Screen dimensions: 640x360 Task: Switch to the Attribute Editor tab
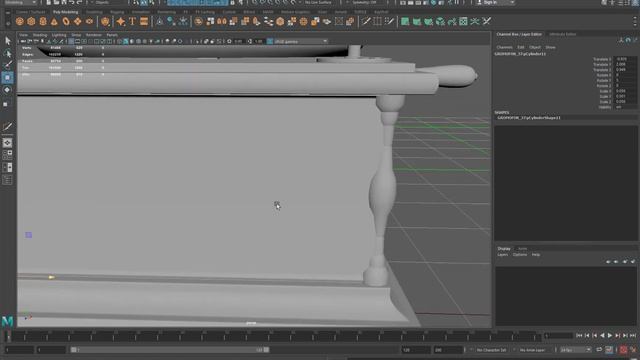pyautogui.click(x=562, y=34)
